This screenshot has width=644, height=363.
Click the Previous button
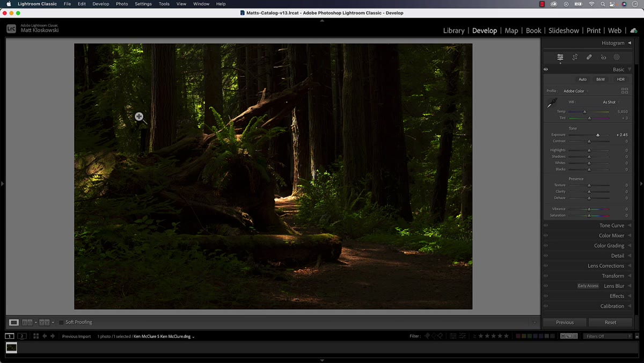(x=565, y=322)
